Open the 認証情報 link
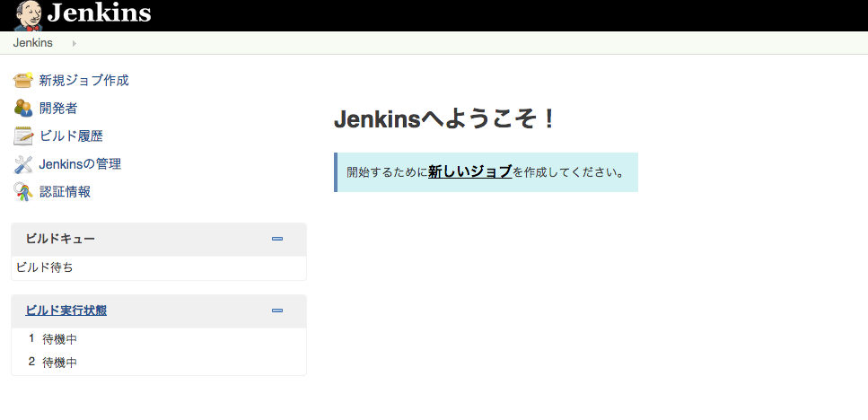 coord(65,192)
